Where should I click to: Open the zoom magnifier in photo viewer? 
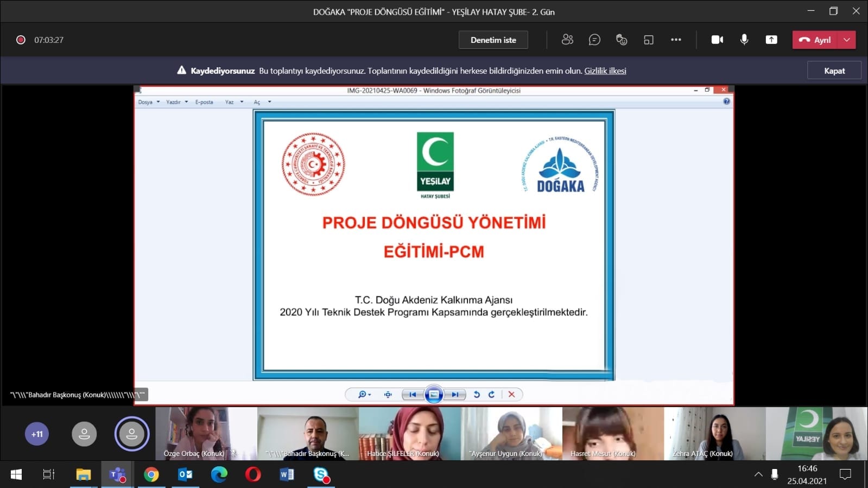tap(364, 395)
